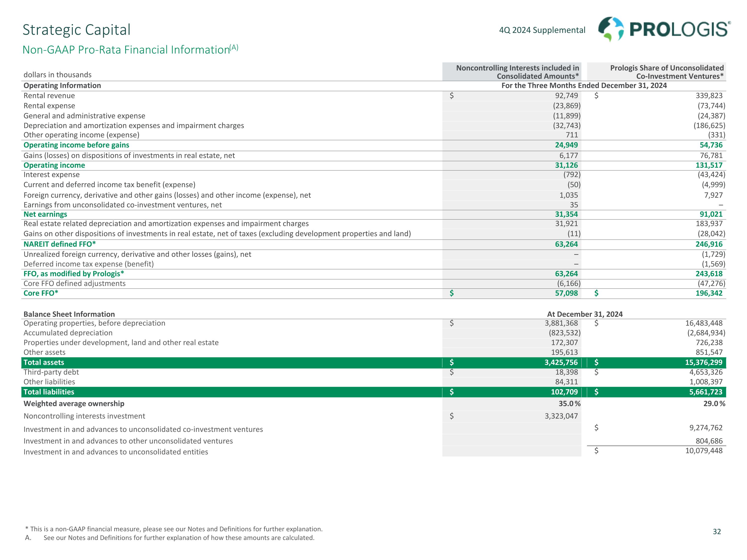Image resolution: width=747 pixels, height=560 pixels.
Task: Click the Net earnings row label
Action: coord(45,214)
